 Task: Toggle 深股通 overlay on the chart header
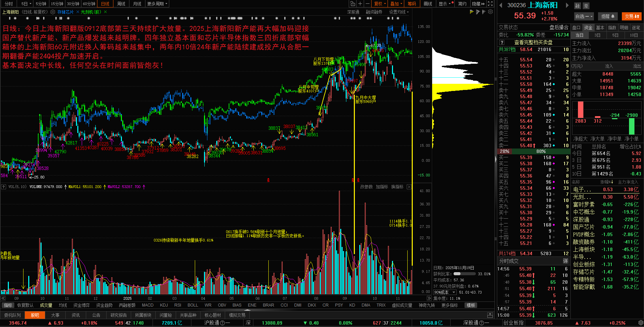click(353, 12)
